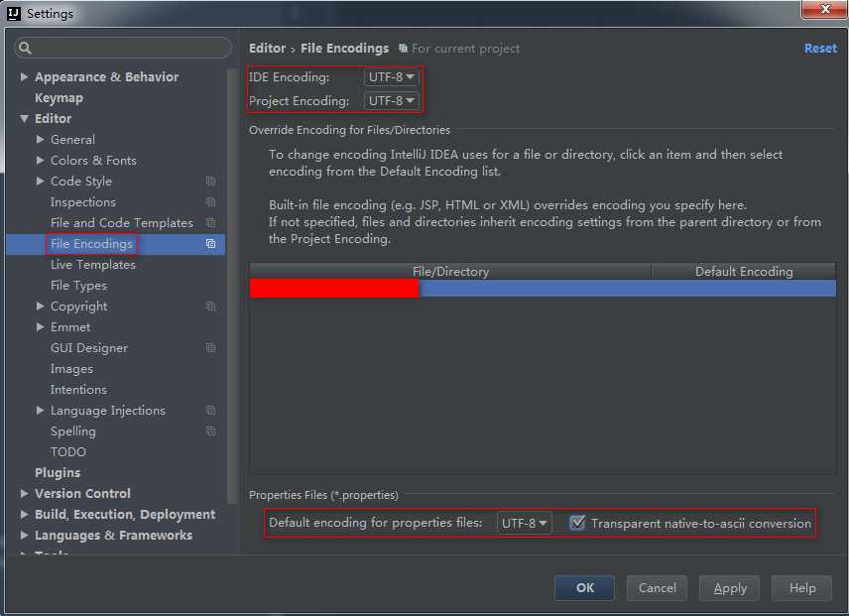Click project-level icon beside File Encodings
This screenshot has width=849, height=616.
pyautogui.click(x=211, y=244)
